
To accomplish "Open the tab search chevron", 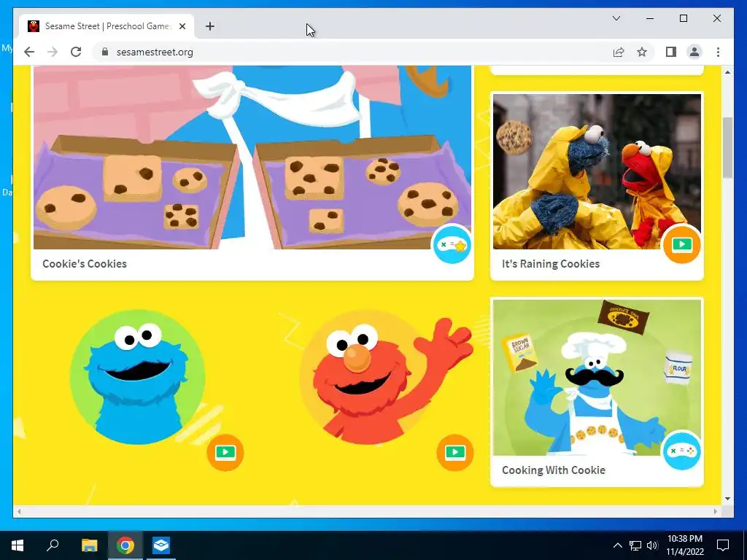I will click(x=616, y=18).
